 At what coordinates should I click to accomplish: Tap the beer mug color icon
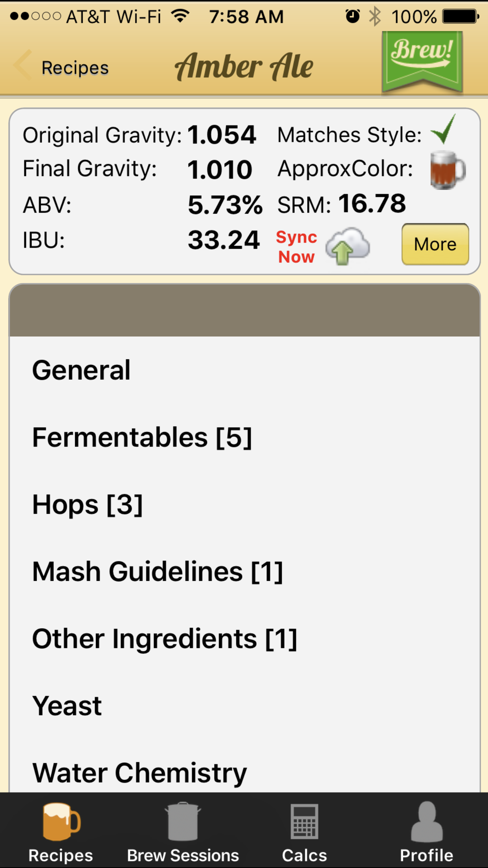pyautogui.click(x=447, y=170)
